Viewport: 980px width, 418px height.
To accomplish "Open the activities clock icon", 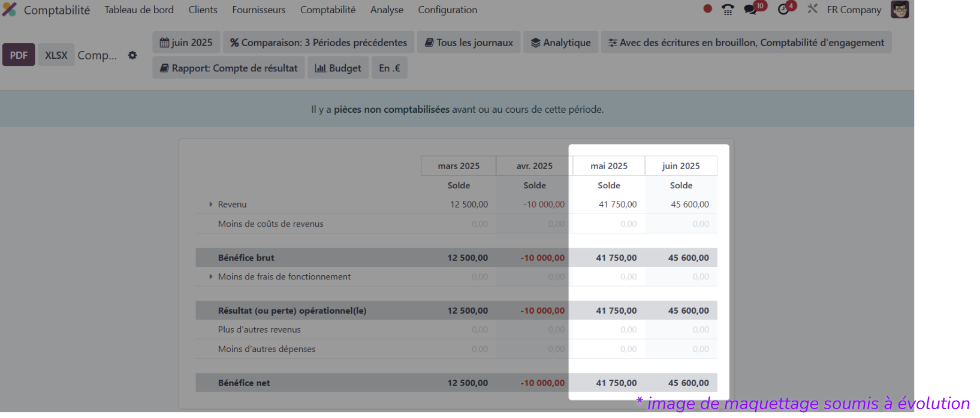I will tap(783, 10).
